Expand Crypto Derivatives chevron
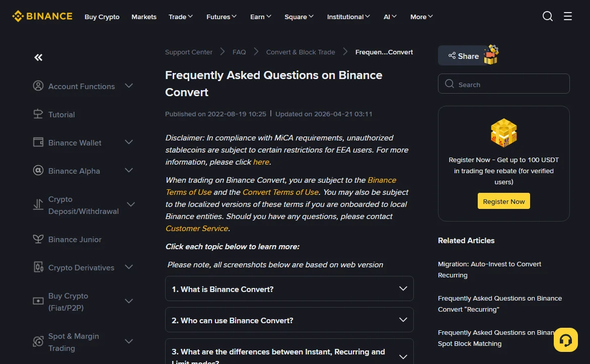The height and width of the screenshot is (364, 590). tap(129, 267)
